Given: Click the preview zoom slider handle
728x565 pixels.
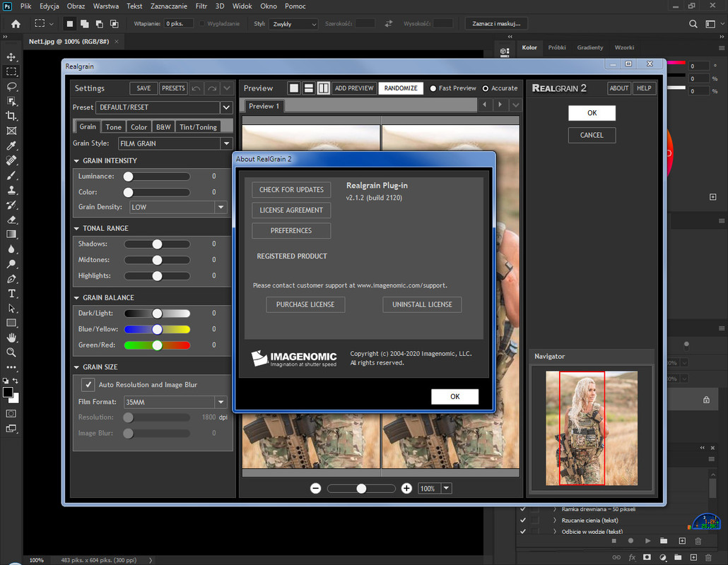Looking at the screenshot, I should click(361, 489).
